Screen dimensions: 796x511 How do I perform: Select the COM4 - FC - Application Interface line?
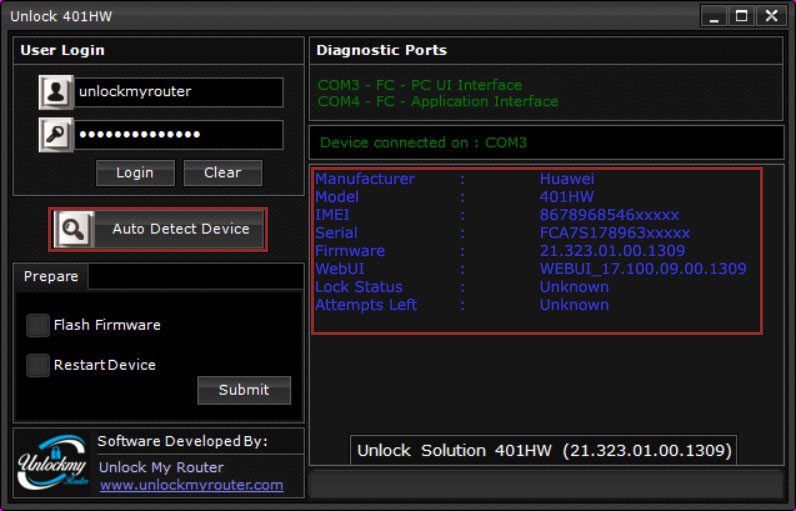coord(438,101)
